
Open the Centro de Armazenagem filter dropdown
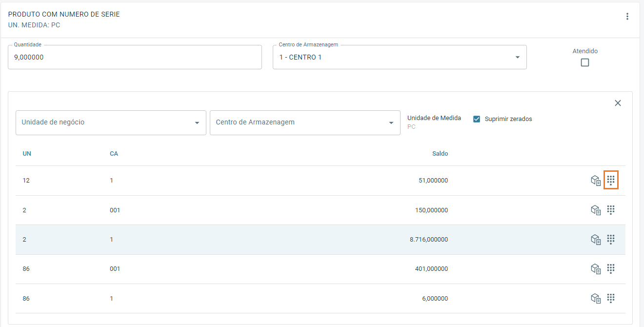(305, 123)
